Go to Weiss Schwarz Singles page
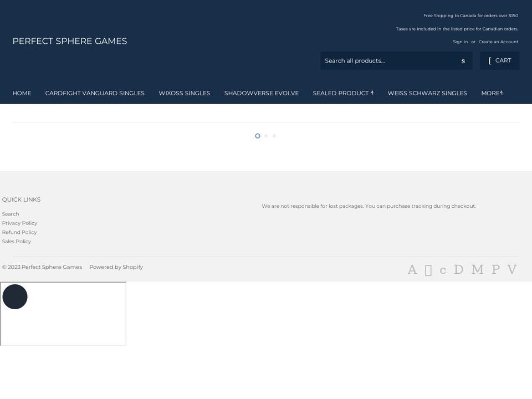The image size is (532, 399). (x=427, y=93)
